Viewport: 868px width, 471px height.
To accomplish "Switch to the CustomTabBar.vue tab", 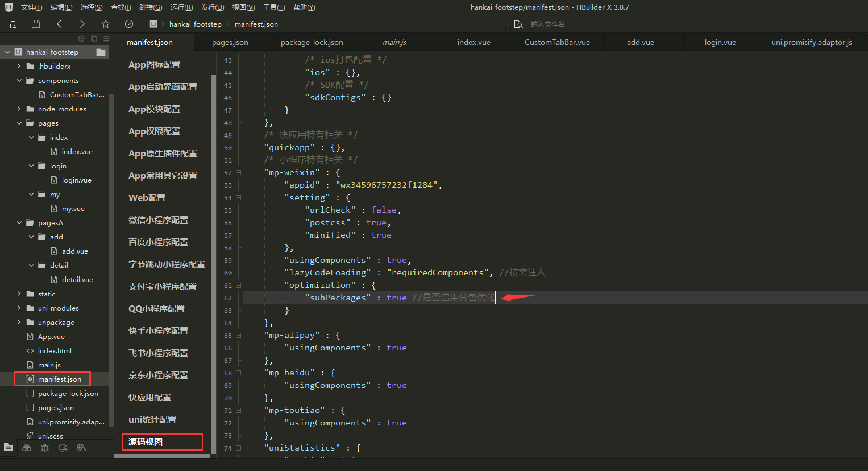I will coord(557,42).
